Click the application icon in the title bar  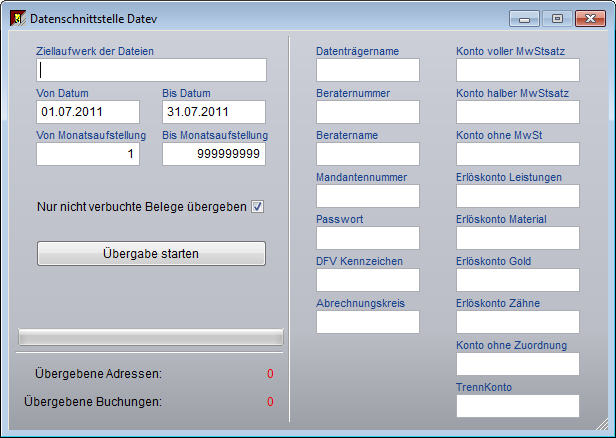pyautogui.click(x=18, y=18)
